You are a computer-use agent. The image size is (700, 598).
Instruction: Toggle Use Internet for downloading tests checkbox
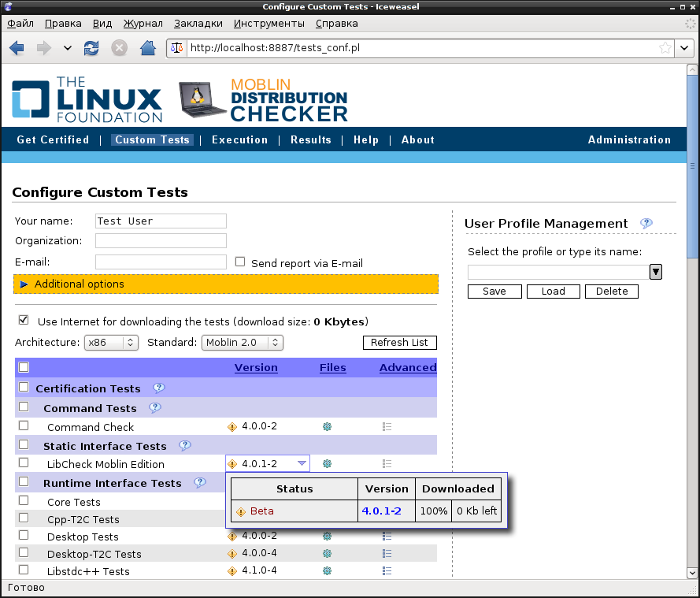[24, 320]
